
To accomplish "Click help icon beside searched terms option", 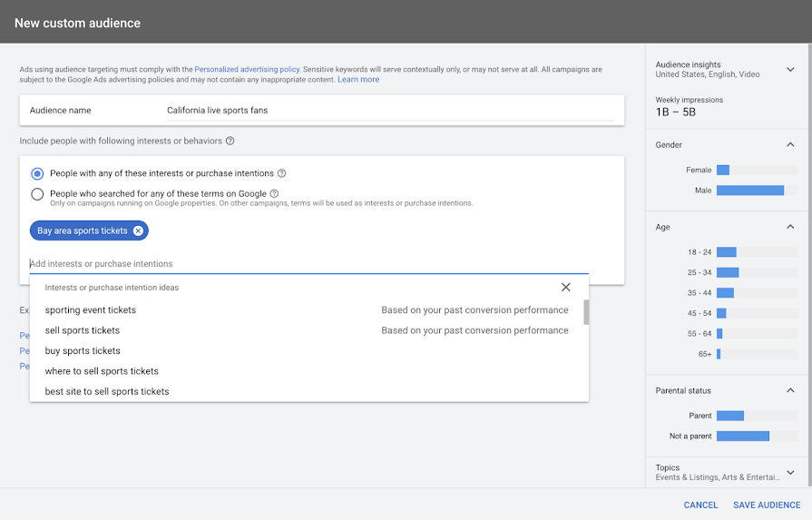I will point(274,193).
